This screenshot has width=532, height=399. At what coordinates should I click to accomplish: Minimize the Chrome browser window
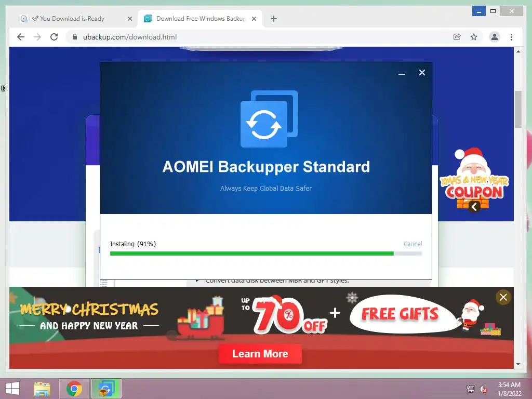[x=478, y=11]
